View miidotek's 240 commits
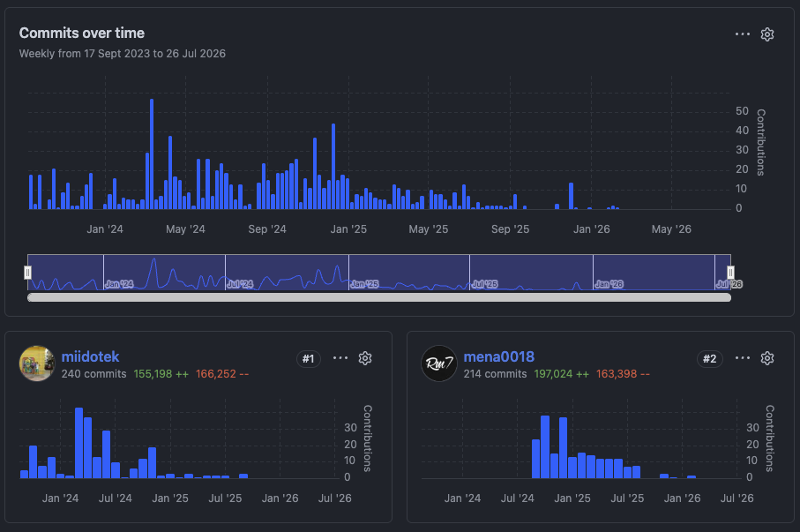This screenshot has width=800, height=532. coord(93,374)
